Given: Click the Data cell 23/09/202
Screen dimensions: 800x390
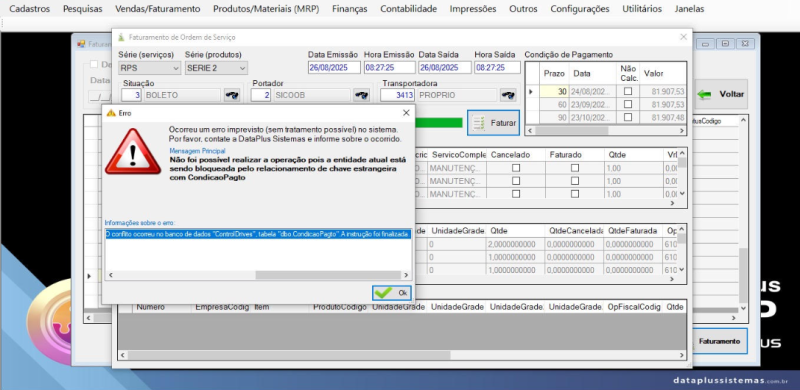Looking at the screenshot, I should click(x=593, y=104).
